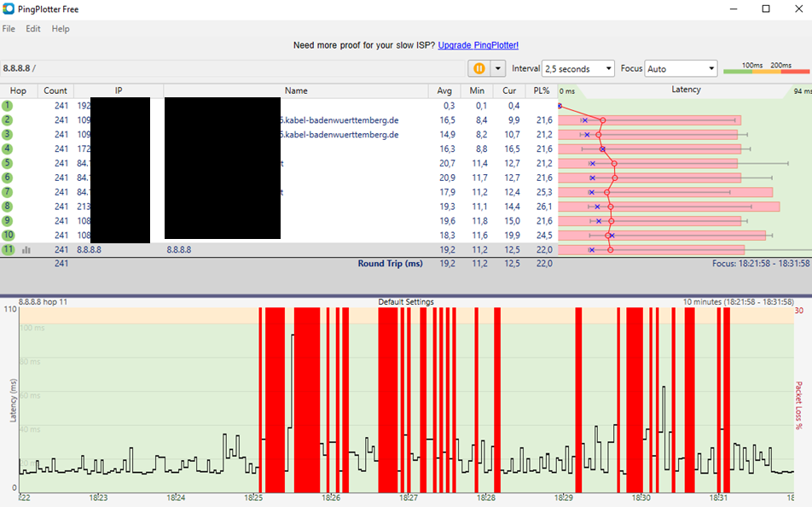Click the 100ms 200ms latency color scale
This screenshot has width=812, height=507.
[x=767, y=68]
